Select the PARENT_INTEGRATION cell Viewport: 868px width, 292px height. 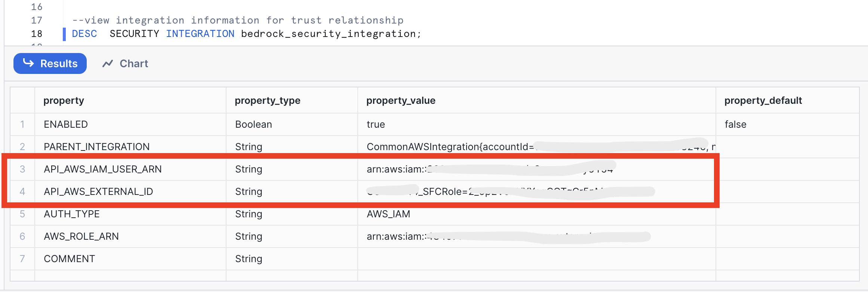tap(96, 147)
